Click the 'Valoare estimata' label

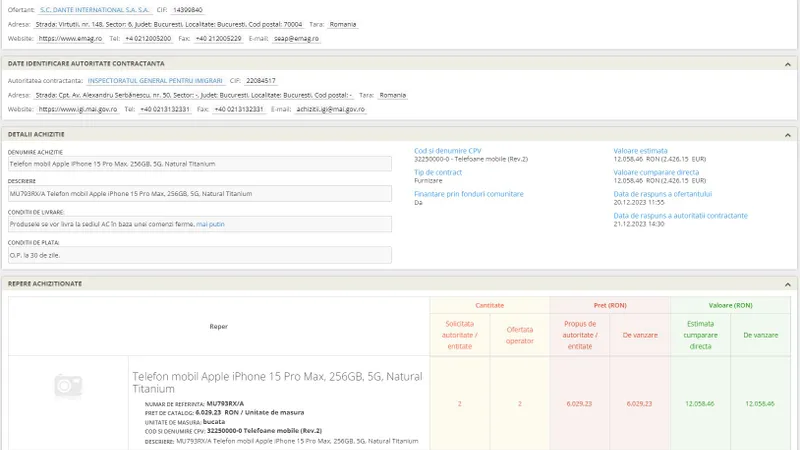(640, 151)
